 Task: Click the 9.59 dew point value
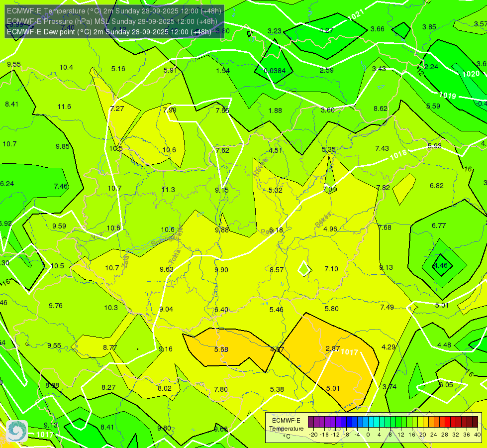[59, 226]
